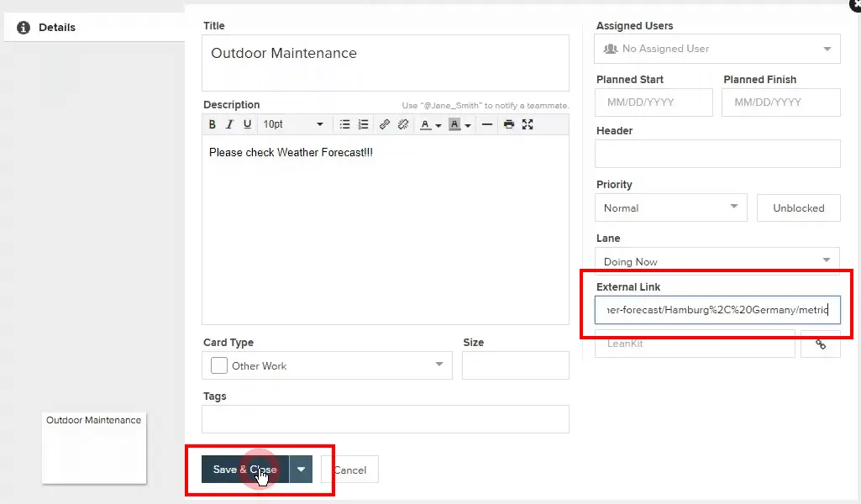
Task: Expand the editor to fullscreen
Action: pyautogui.click(x=528, y=124)
